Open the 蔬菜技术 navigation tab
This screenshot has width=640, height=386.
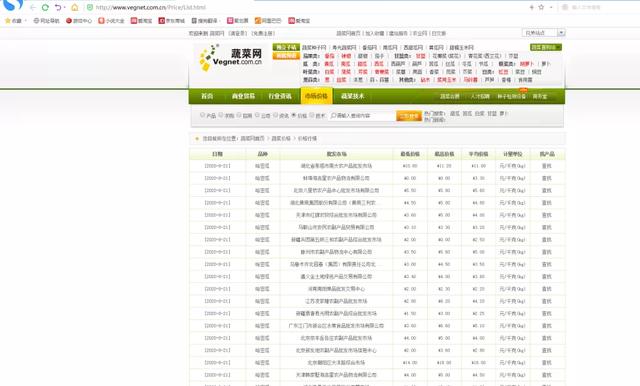click(x=352, y=96)
